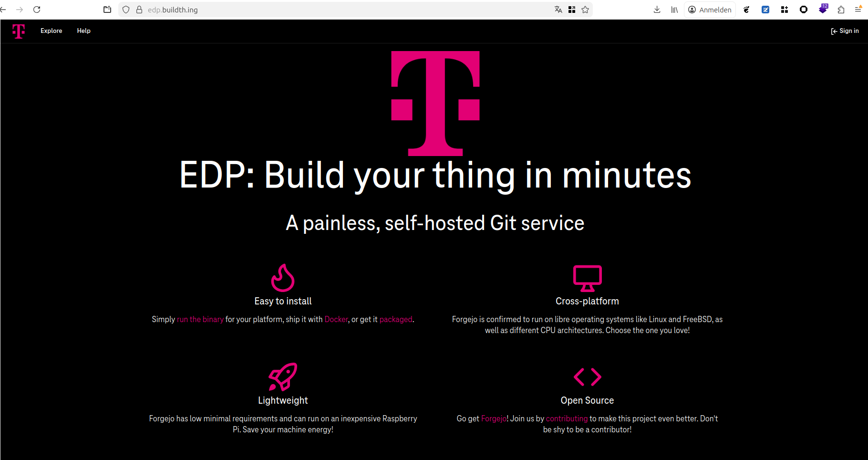Click Sign in at top right

[x=845, y=31]
